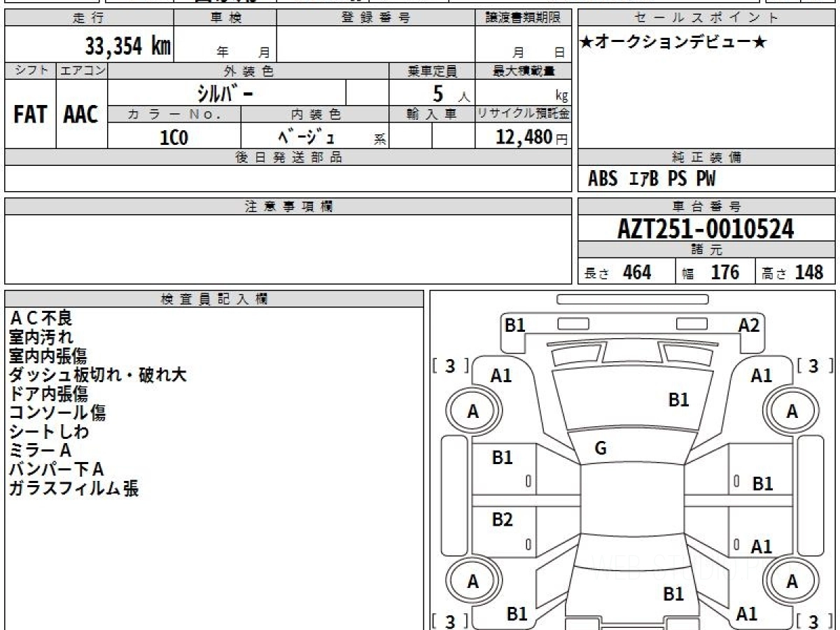Select the 登録番号 header cell
This screenshot has height=630, width=840.
(376, 18)
